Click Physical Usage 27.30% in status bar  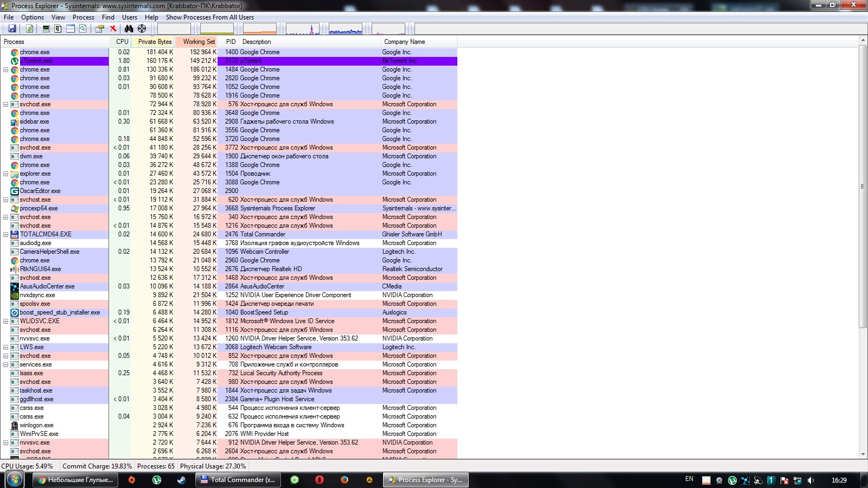pyautogui.click(x=213, y=466)
